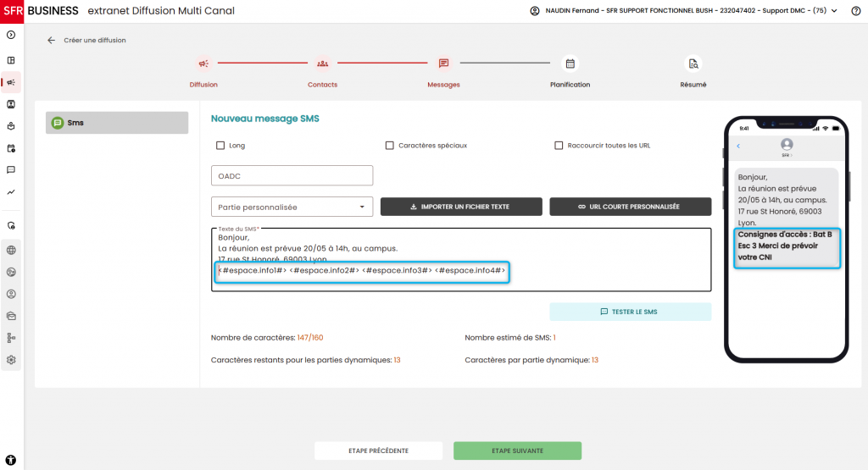Screen dimensions: 868x470
Task: Click Tester le SMS button
Action: pyautogui.click(x=631, y=312)
